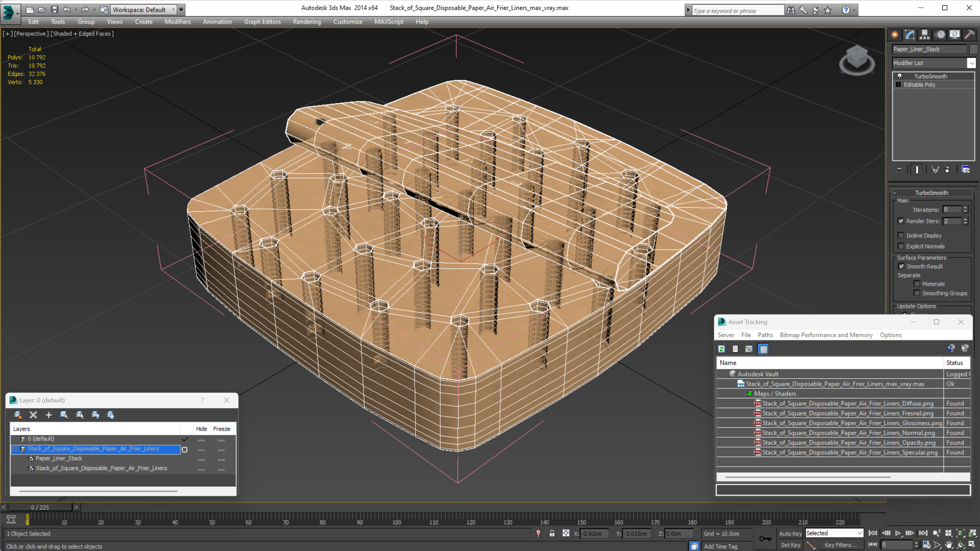Open the Create command panel tab
The height and width of the screenshot is (551, 980).
tap(894, 35)
